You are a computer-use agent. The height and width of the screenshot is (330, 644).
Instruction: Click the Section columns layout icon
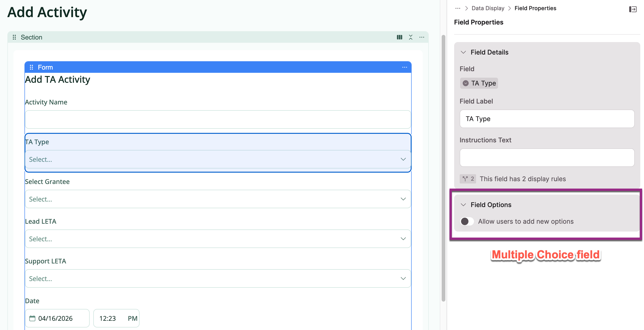click(x=399, y=37)
